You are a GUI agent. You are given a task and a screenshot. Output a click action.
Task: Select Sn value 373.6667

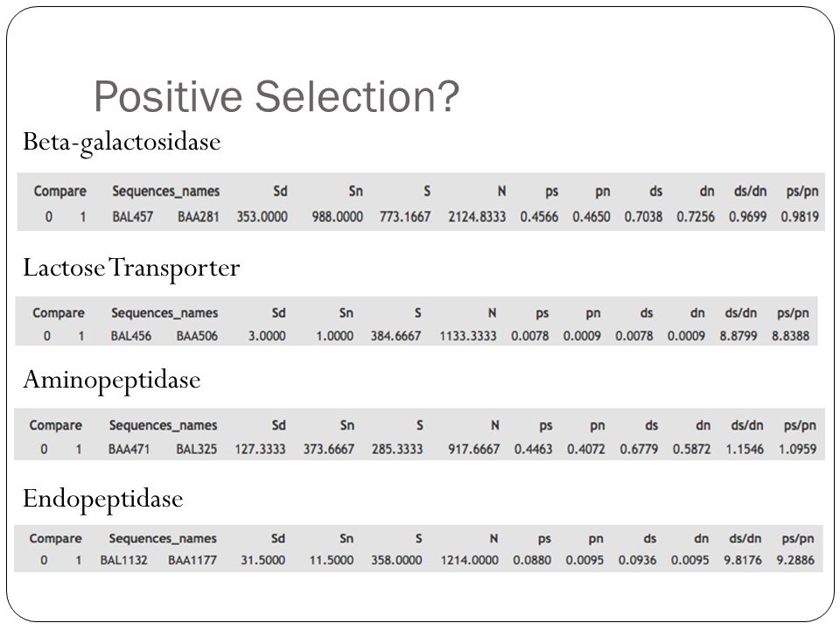coord(328,449)
